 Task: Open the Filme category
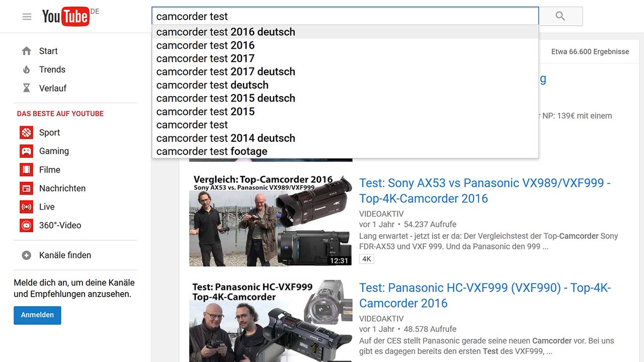49,169
